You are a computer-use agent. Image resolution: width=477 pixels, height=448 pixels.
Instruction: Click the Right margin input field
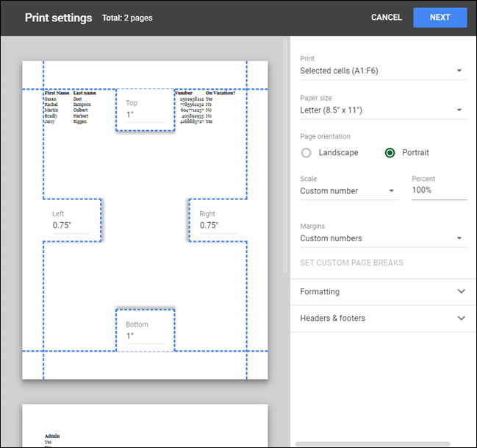(x=218, y=226)
